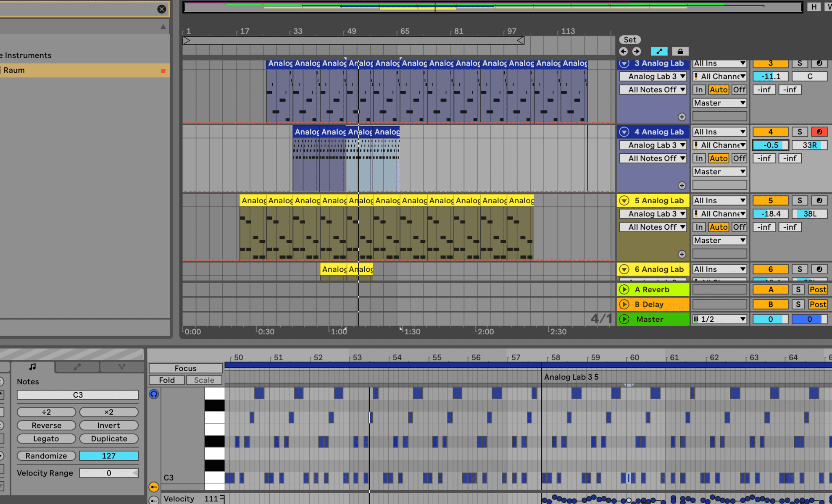Toggle A Reverb Post send button
Viewport: 832px width, 504px height.
818,289
